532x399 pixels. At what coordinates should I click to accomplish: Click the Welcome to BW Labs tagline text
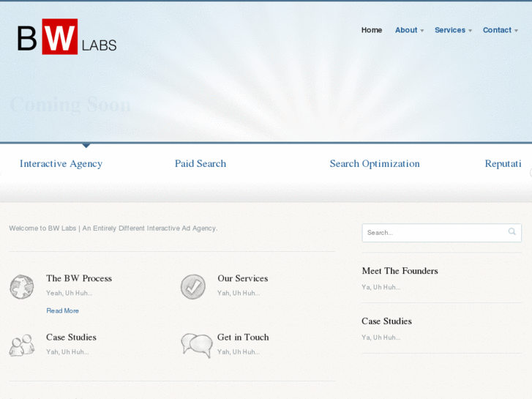point(113,228)
